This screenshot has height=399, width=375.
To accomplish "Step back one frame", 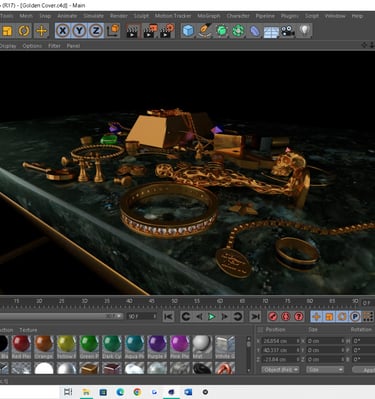I will [199, 316].
